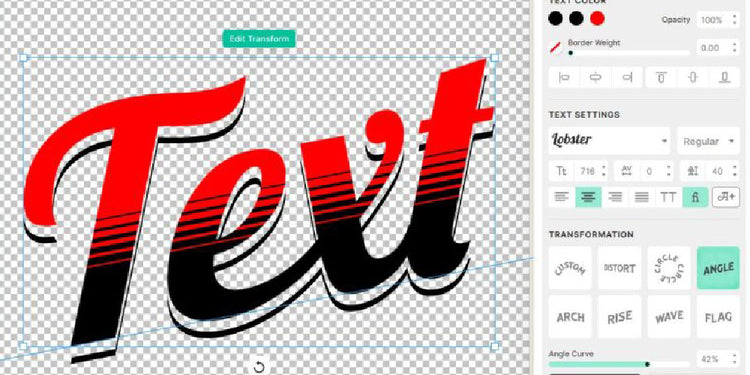Toggle all caps TT option

668,197
